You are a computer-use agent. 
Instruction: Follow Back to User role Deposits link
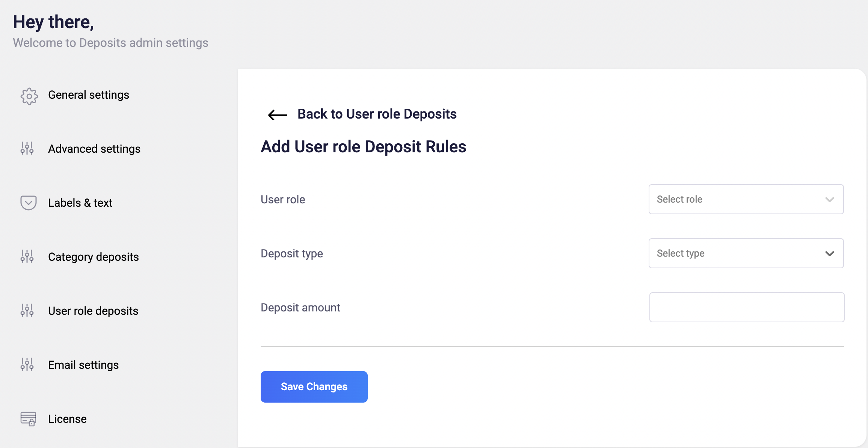pyautogui.click(x=377, y=114)
